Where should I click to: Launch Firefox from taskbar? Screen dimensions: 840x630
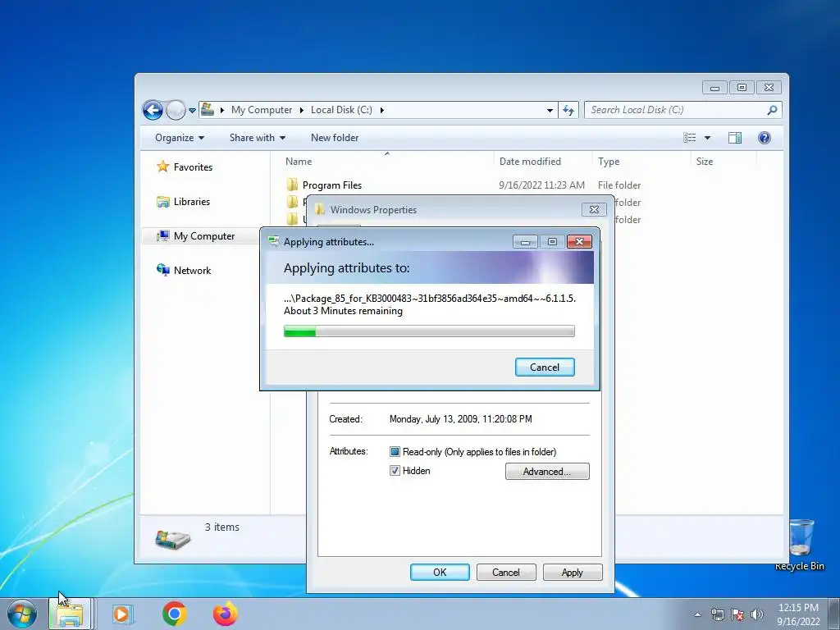[x=225, y=614]
